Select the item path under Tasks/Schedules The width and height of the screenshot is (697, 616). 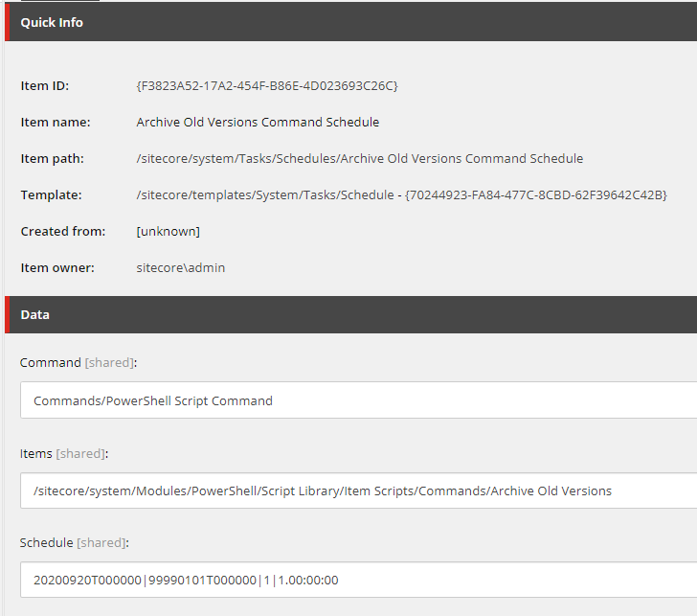[x=360, y=158]
